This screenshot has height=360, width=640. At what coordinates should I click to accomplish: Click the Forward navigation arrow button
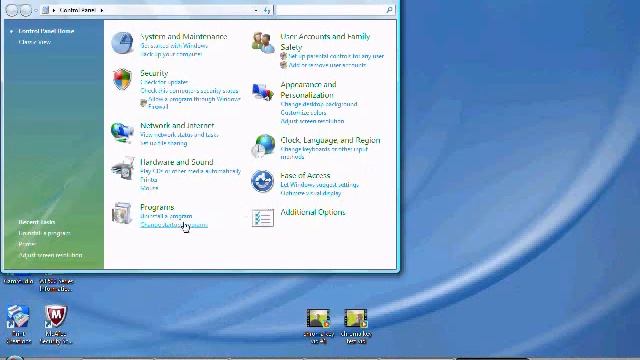26,10
